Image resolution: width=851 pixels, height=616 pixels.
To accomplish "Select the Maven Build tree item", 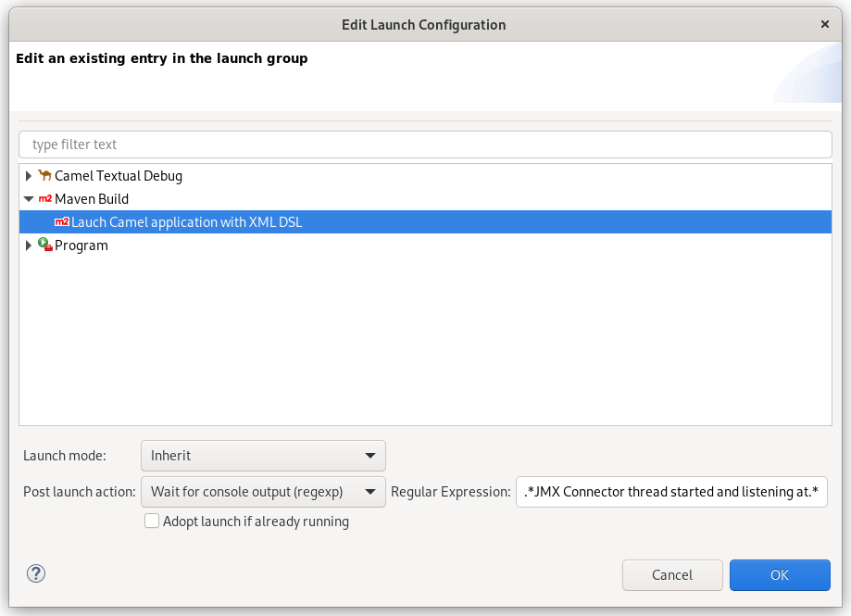I will coord(91,198).
